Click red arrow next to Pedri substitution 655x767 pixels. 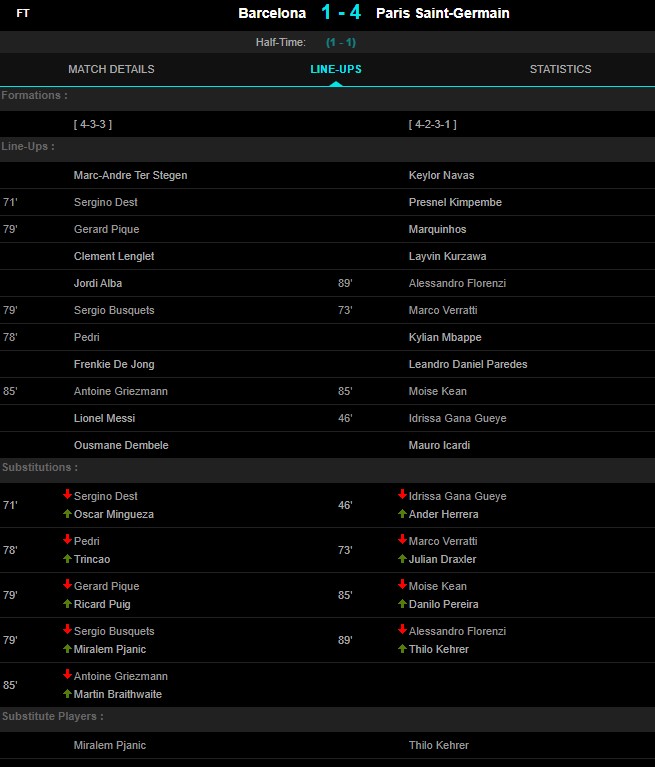pos(68,540)
